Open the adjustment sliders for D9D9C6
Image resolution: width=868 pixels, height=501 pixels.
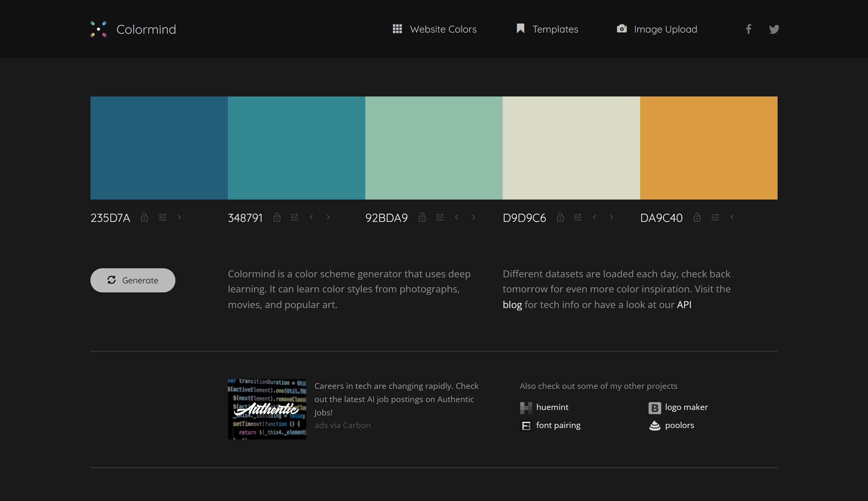[577, 217]
